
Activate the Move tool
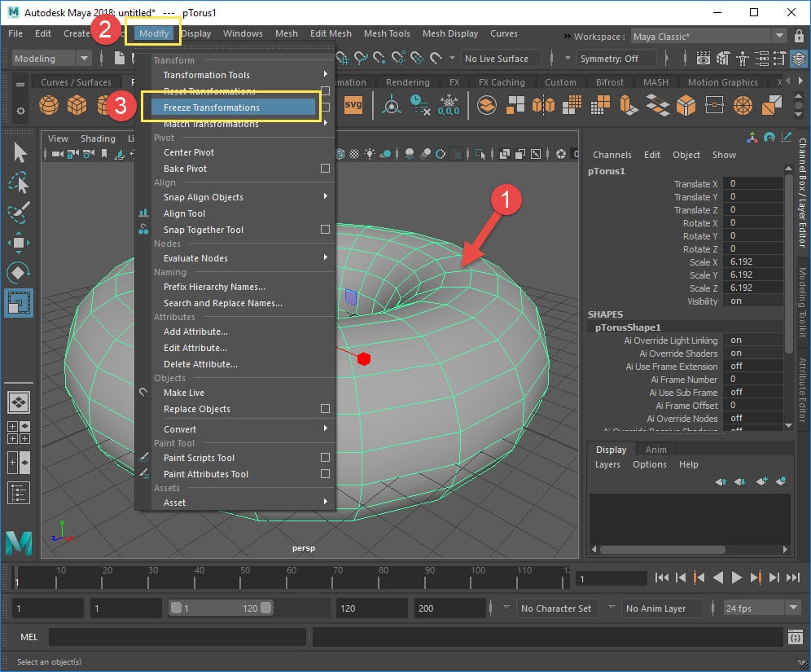click(x=19, y=243)
